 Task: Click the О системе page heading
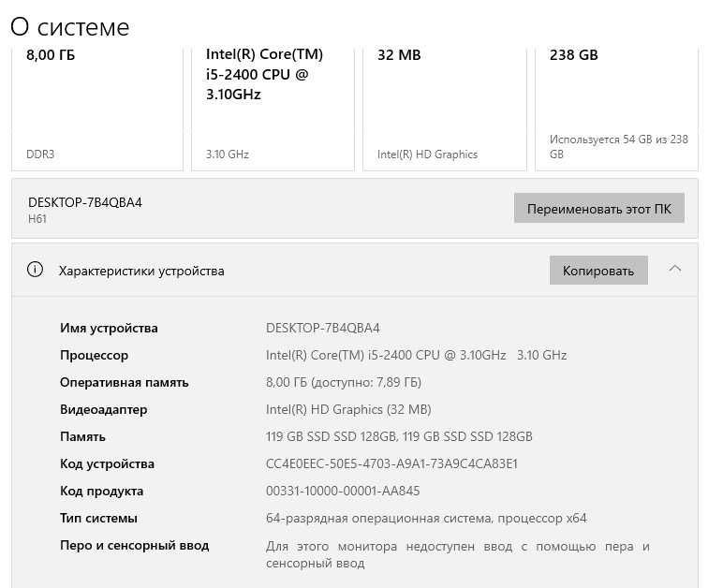(70, 27)
